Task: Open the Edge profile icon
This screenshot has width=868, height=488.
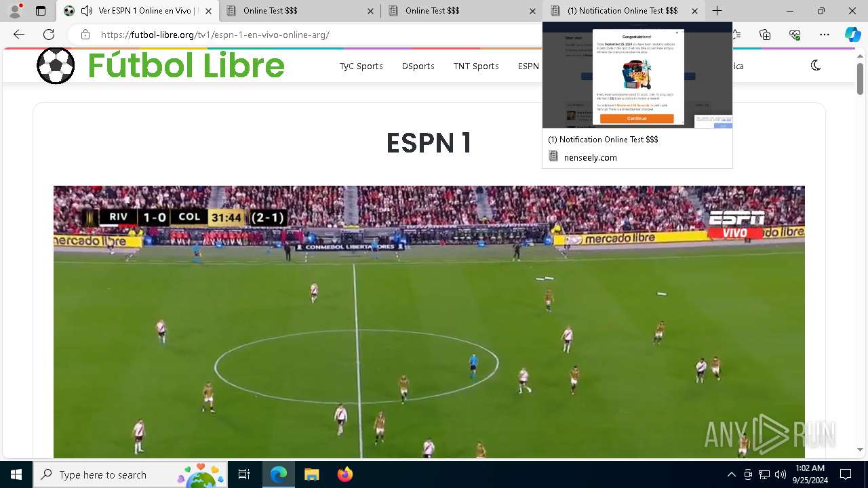Action: coord(15,11)
